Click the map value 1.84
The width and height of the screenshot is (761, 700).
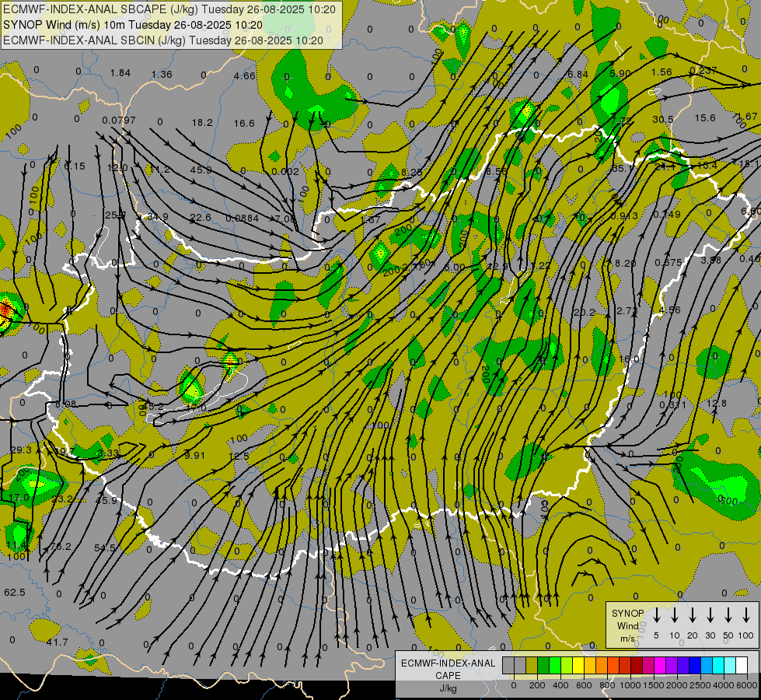(x=120, y=73)
